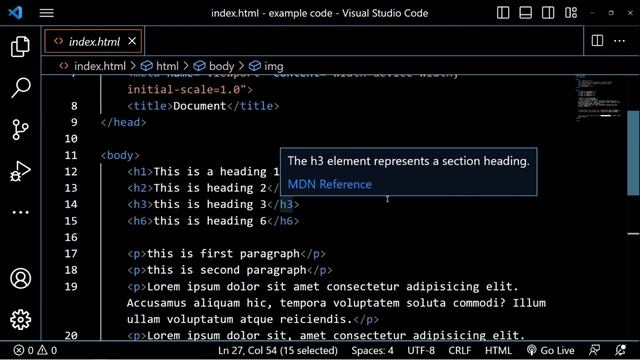Open the Explorer view in activity bar
Image resolution: width=640 pixels, height=360 pixels.
pyautogui.click(x=20, y=46)
